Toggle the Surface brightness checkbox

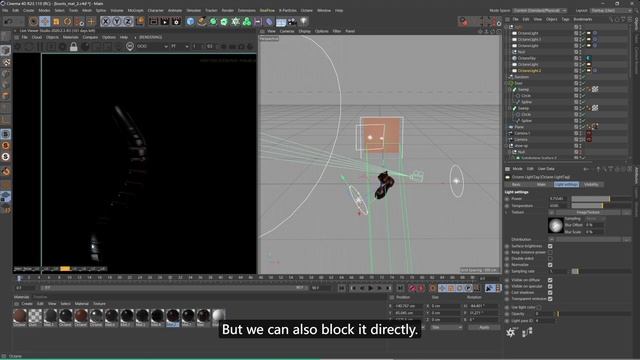(550, 246)
